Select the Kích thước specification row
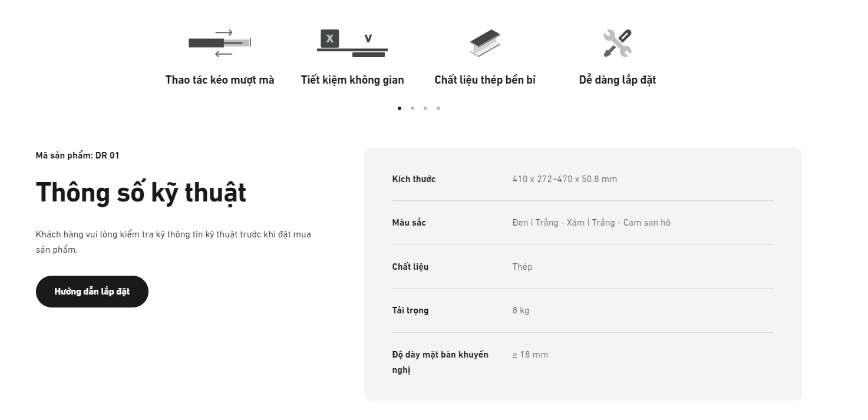The height and width of the screenshot is (420, 868). point(583,179)
